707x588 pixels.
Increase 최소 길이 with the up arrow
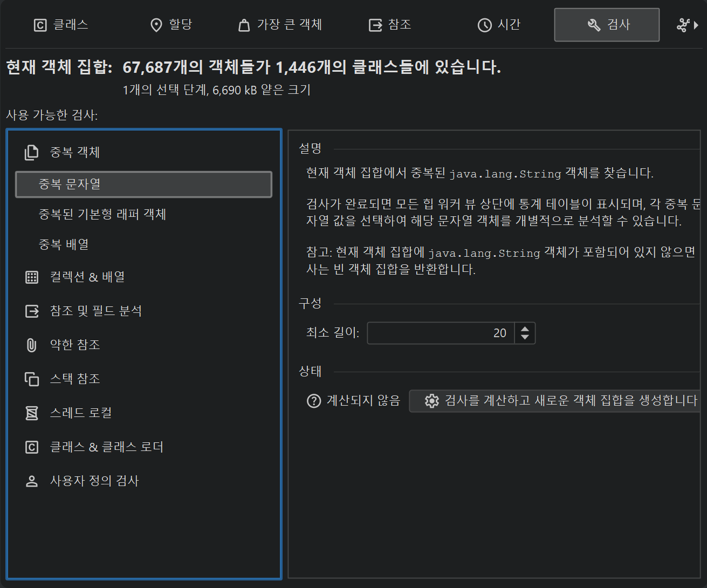pyautogui.click(x=525, y=329)
